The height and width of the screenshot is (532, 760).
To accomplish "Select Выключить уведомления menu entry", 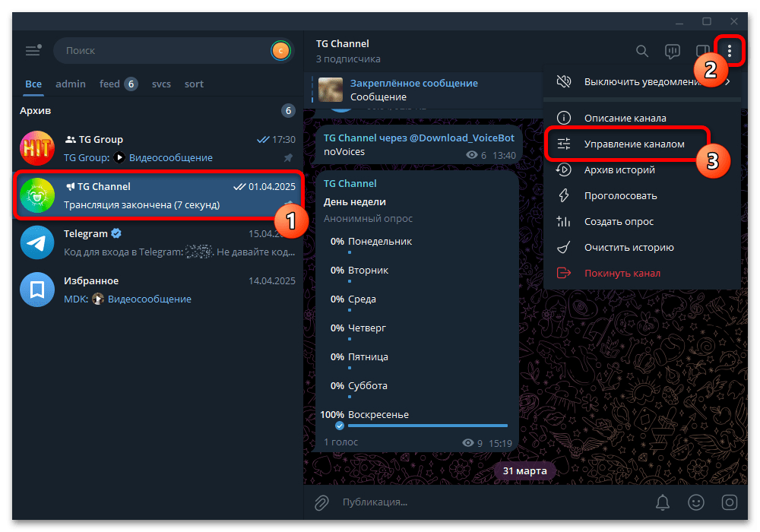I will 642,82.
